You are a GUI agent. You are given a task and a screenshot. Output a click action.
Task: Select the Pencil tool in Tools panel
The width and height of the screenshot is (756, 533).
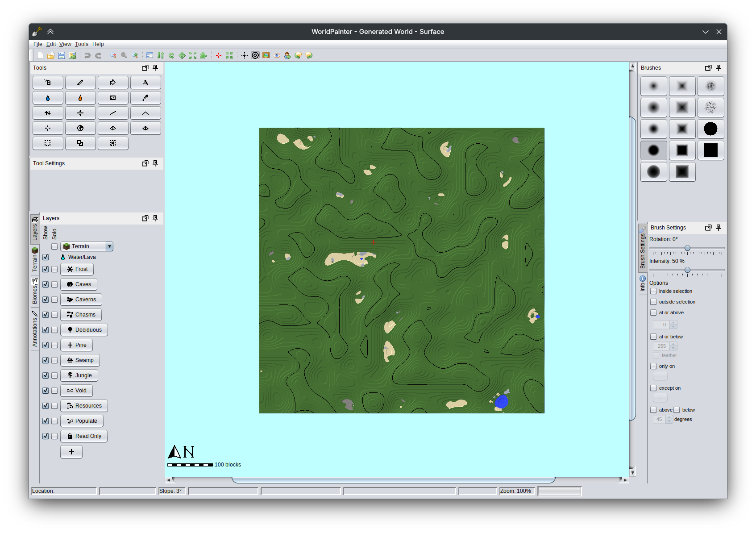click(x=80, y=83)
